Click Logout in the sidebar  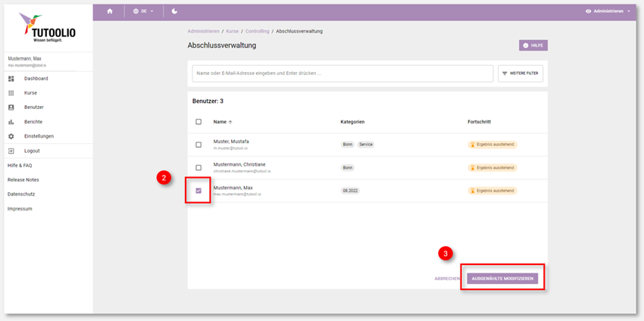pyautogui.click(x=32, y=151)
